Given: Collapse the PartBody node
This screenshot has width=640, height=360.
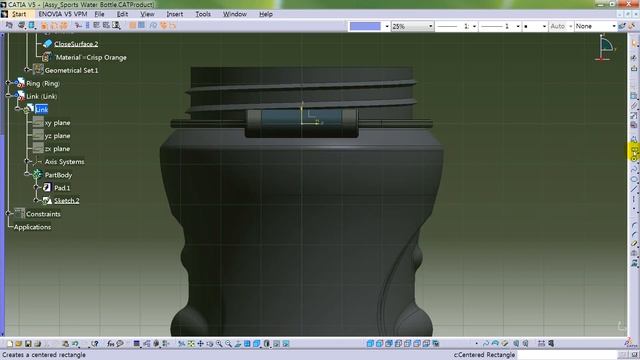Looking at the screenshot, I should point(27,174).
